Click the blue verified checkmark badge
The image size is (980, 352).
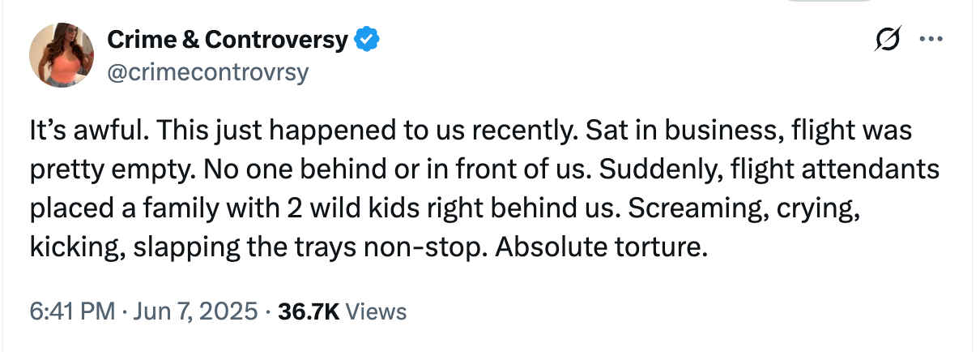tap(368, 39)
